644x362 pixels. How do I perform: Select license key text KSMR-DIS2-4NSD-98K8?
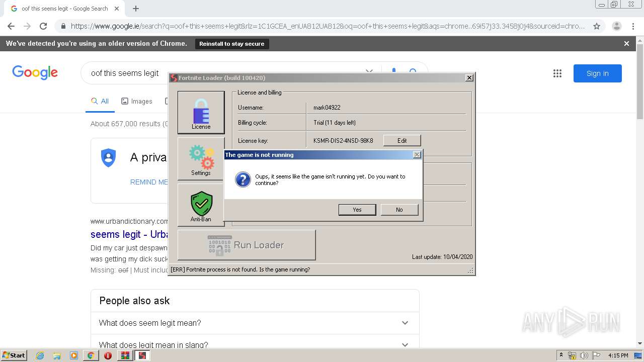coord(343,141)
